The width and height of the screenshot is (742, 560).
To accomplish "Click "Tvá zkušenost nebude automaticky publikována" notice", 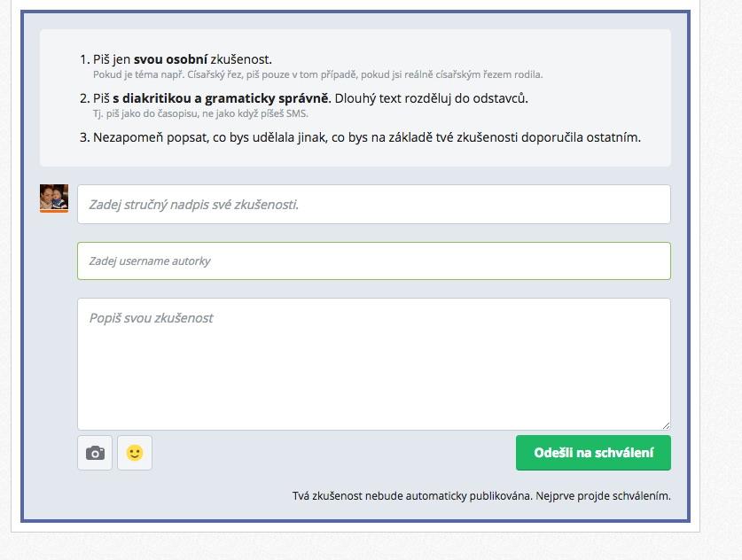I will (411, 496).
